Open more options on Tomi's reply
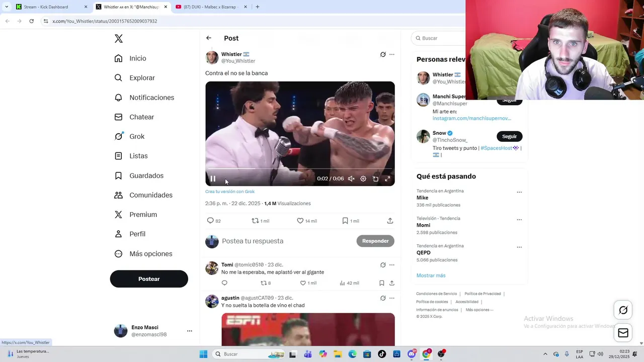 click(392, 265)
